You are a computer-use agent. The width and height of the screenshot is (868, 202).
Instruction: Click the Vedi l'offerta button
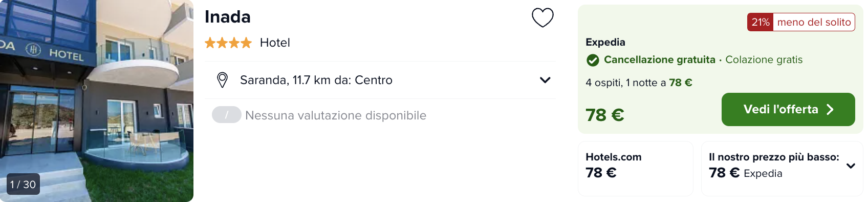click(788, 109)
